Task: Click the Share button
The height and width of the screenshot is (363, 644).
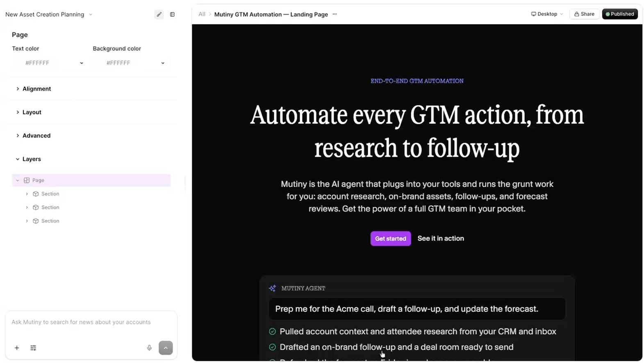Action: (584, 14)
